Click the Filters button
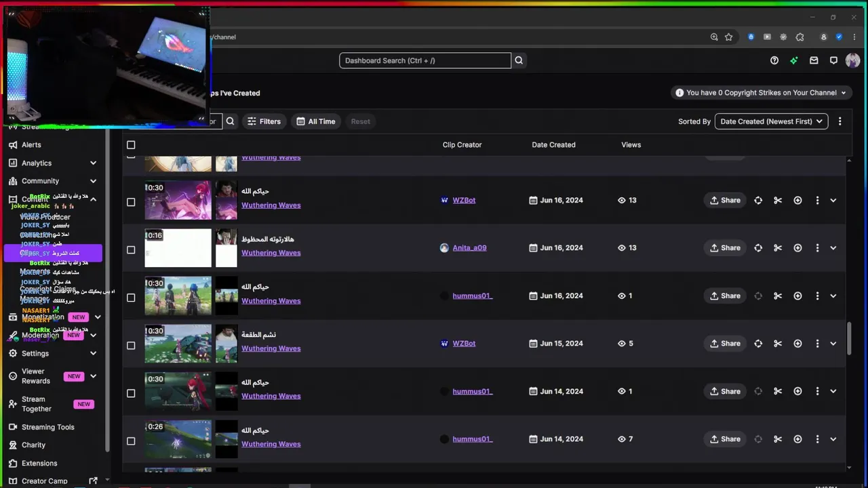 point(264,121)
